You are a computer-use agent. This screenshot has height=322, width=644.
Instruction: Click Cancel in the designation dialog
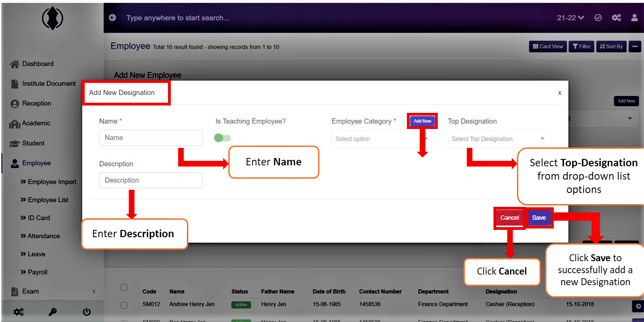(510, 218)
